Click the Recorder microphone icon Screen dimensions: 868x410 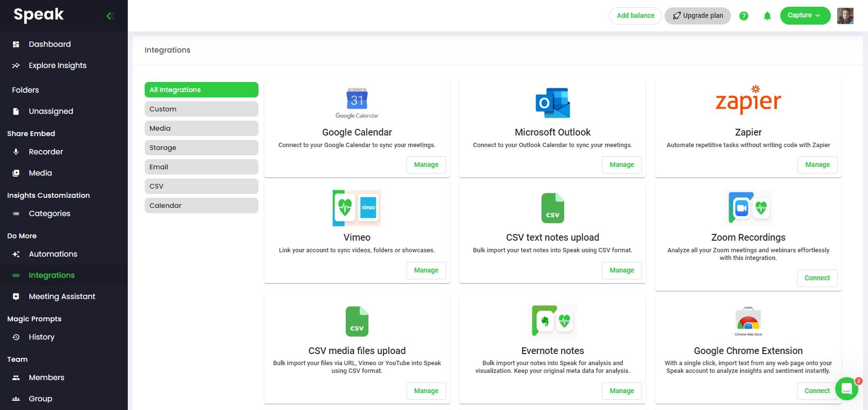point(16,152)
